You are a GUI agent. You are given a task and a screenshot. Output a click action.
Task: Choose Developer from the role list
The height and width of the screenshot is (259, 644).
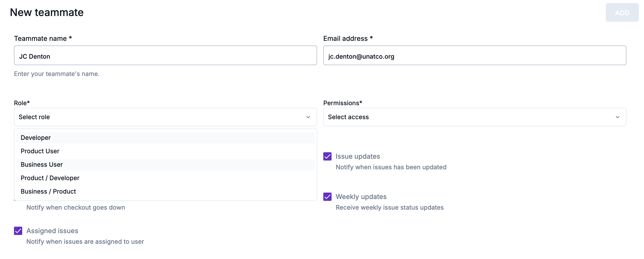pyautogui.click(x=36, y=138)
